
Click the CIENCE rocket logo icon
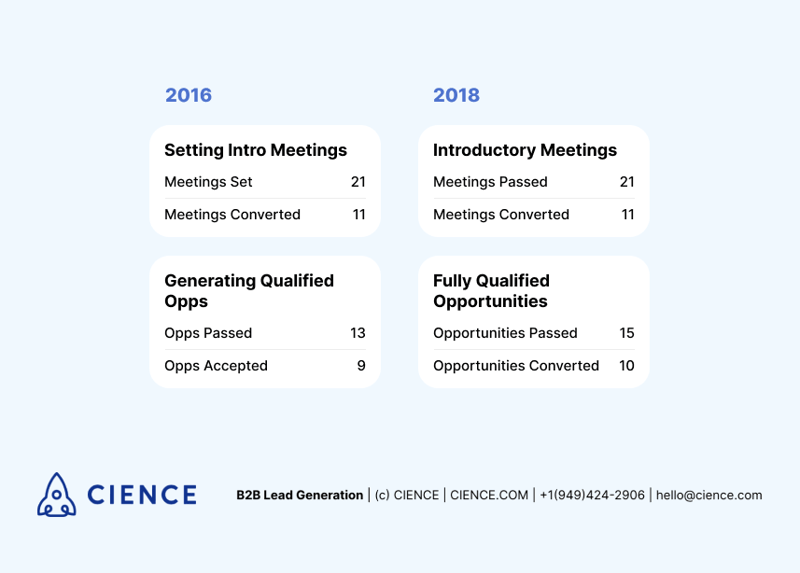click(x=57, y=494)
